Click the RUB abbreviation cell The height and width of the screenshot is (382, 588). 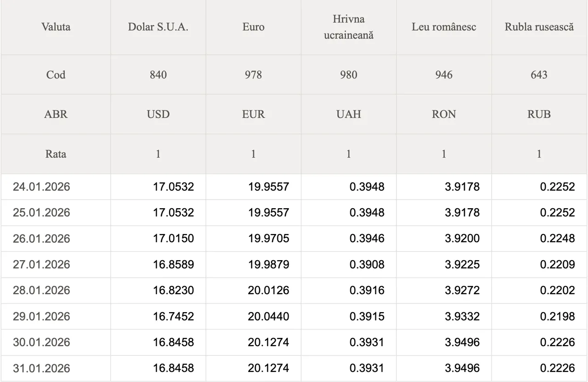point(539,114)
